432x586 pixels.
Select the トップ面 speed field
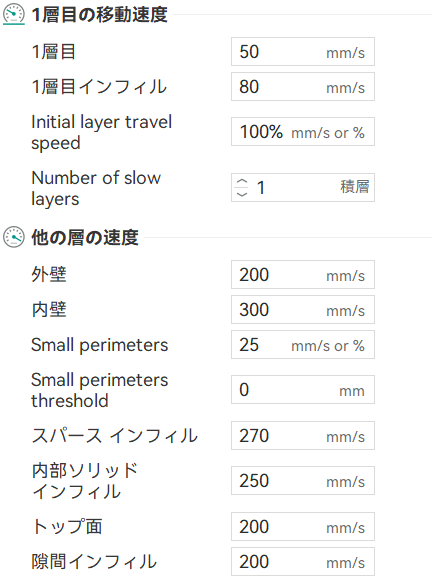(x=303, y=527)
